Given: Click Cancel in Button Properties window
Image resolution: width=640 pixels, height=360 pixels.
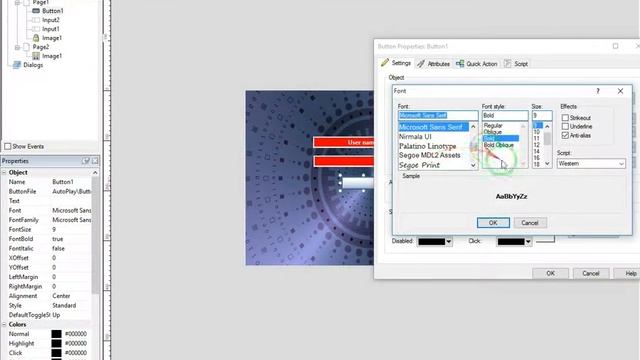Looking at the screenshot, I should coord(591,273).
